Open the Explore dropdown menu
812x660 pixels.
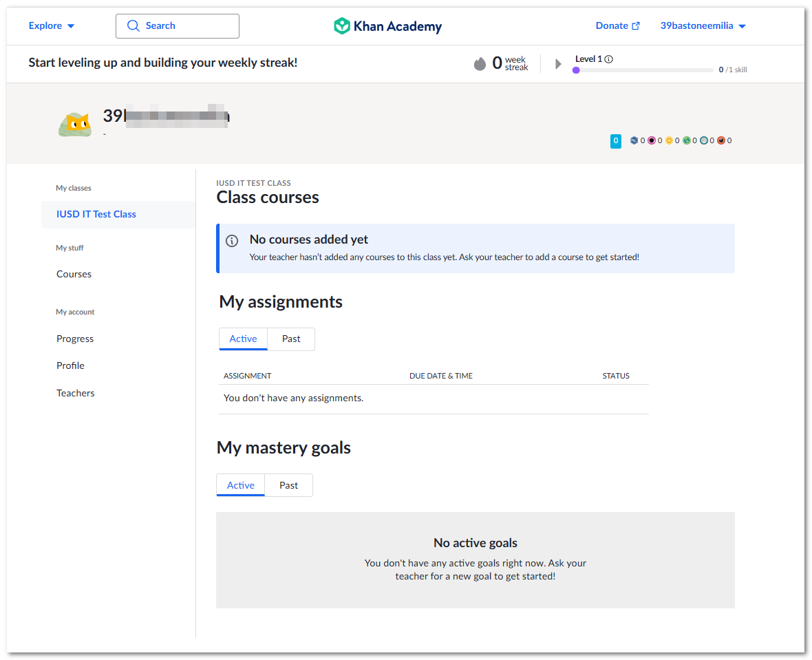pos(52,26)
